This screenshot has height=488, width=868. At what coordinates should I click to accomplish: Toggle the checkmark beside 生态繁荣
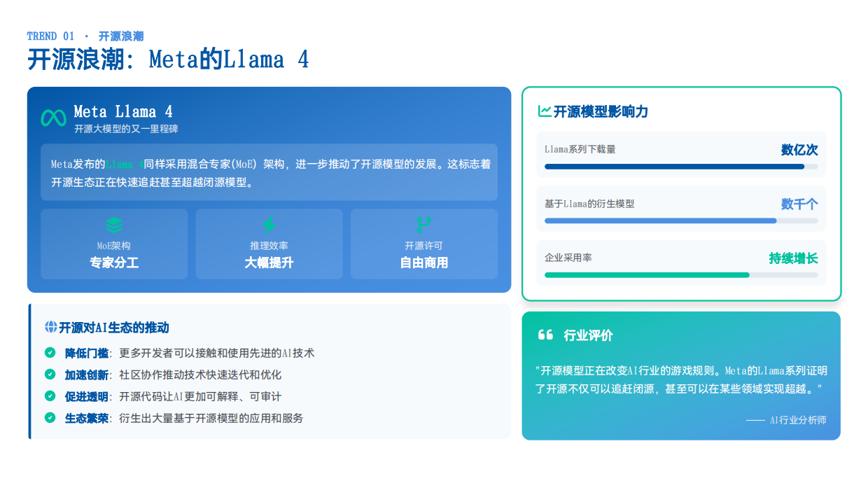[48, 417]
